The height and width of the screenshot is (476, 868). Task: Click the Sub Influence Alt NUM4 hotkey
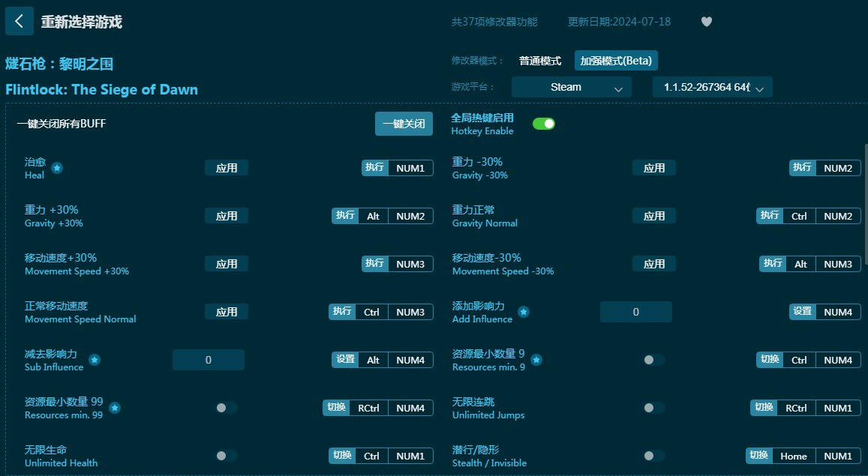383,360
